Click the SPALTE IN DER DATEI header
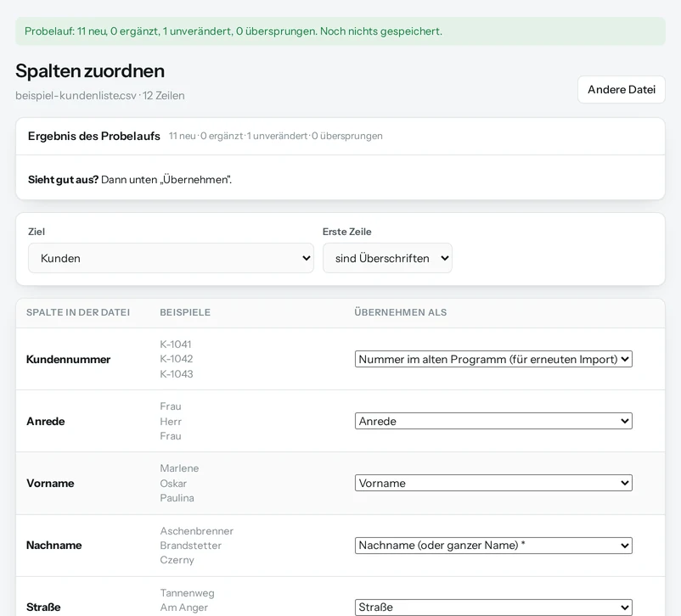The width and height of the screenshot is (681, 616). tap(78, 312)
